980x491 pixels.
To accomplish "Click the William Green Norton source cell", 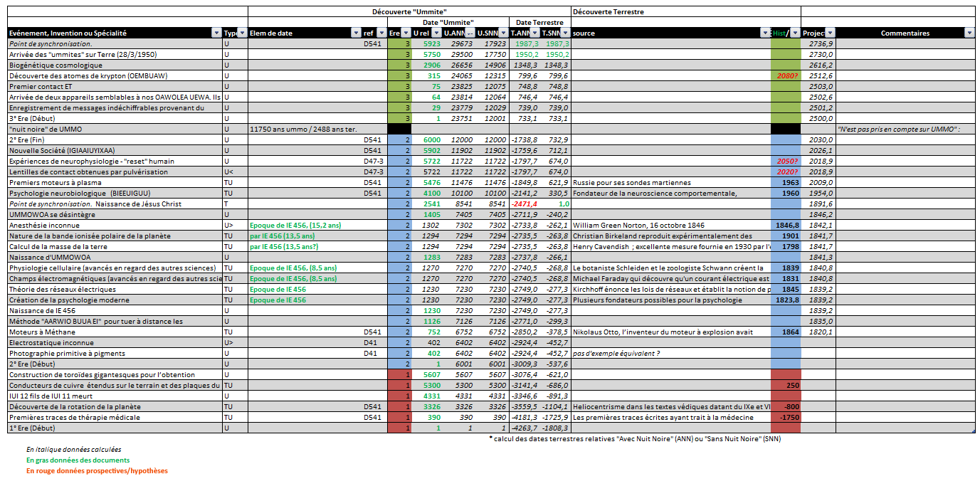I will point(670,225).
